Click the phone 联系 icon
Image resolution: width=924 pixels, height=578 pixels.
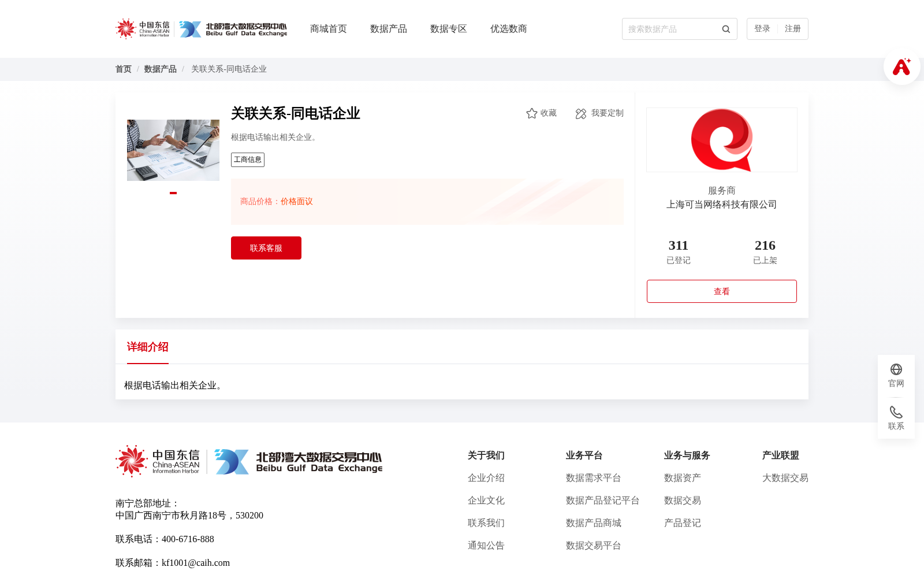896,412
